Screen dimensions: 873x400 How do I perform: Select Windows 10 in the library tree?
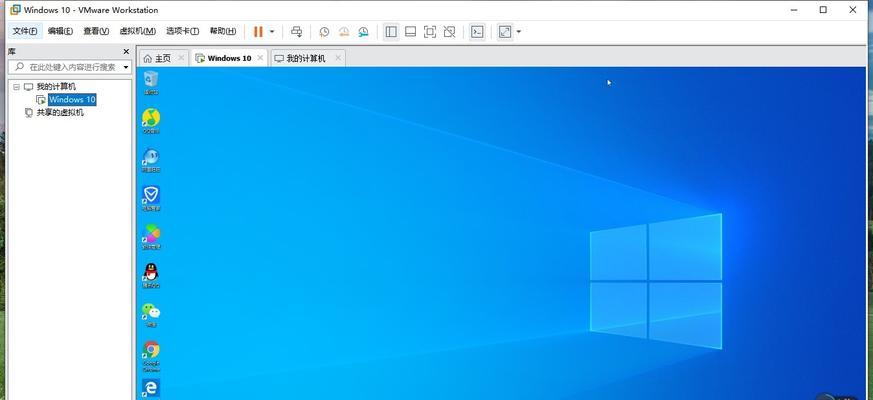click(72, 100)
